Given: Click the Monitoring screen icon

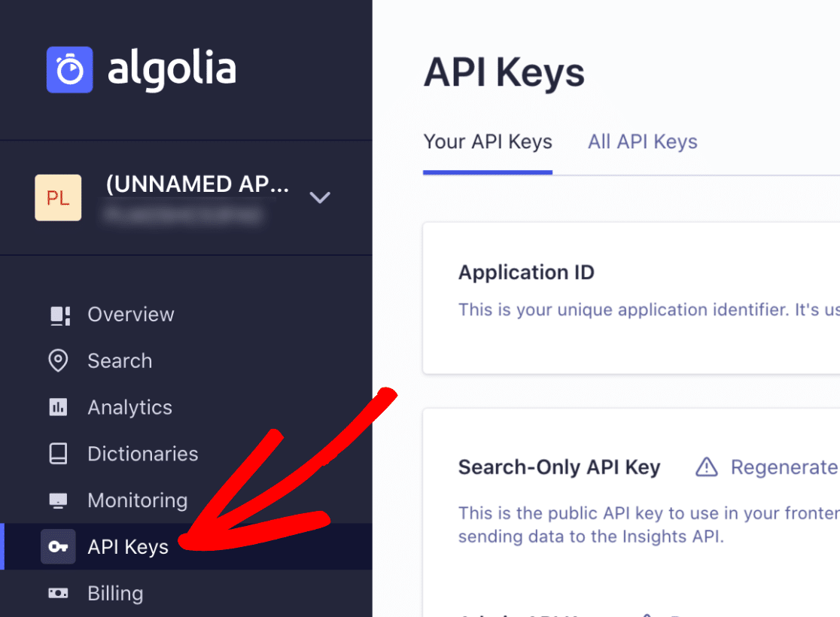Looking at the screenshot, I should tap(58, 500).
